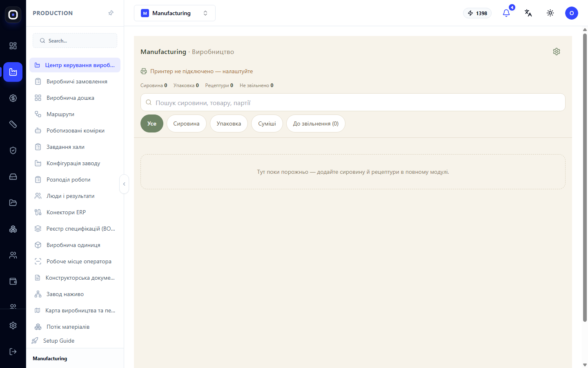
Task: Open Виробничі замовлення menu item
Action: coord(75,81)
